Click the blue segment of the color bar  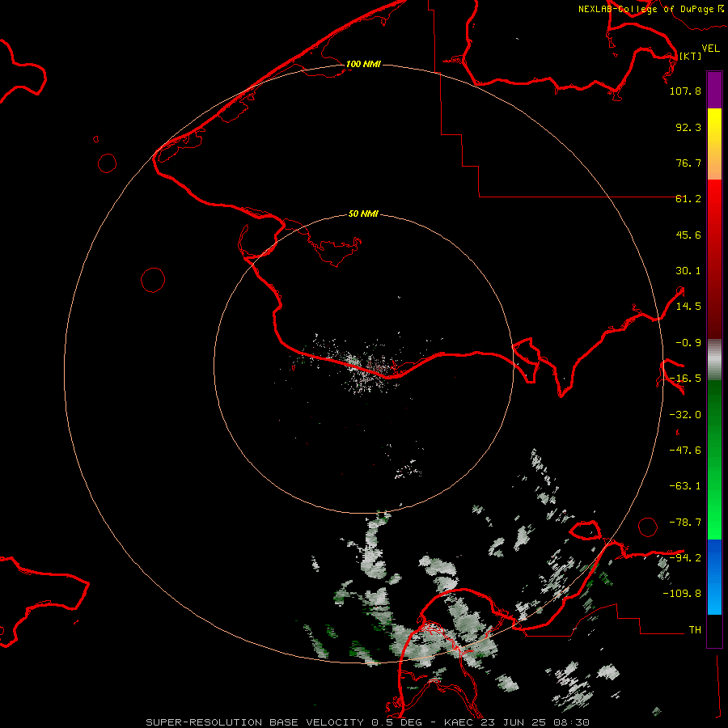[x=714, y=577]
